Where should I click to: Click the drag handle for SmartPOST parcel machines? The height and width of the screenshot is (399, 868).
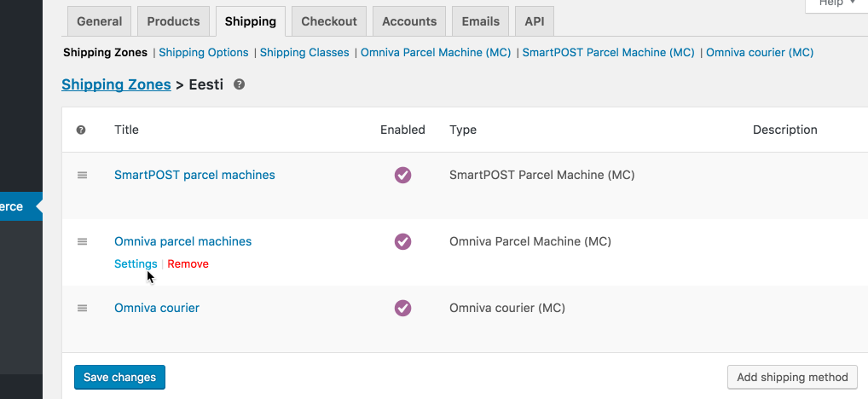[x=82, y=175]
